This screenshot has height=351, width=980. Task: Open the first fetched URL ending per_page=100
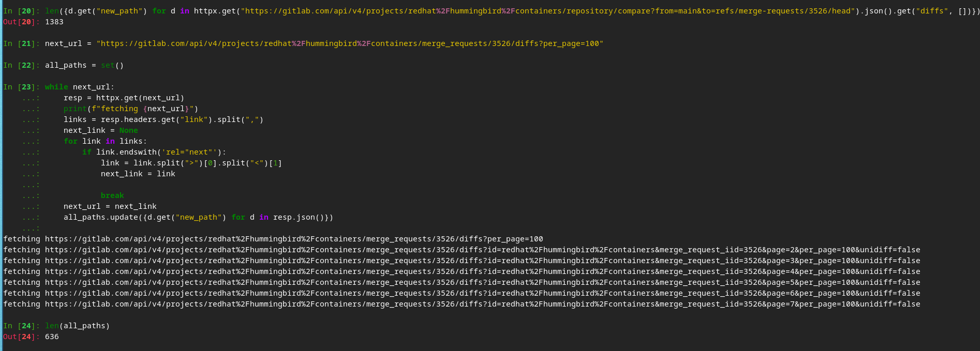(x=294, y=239)
